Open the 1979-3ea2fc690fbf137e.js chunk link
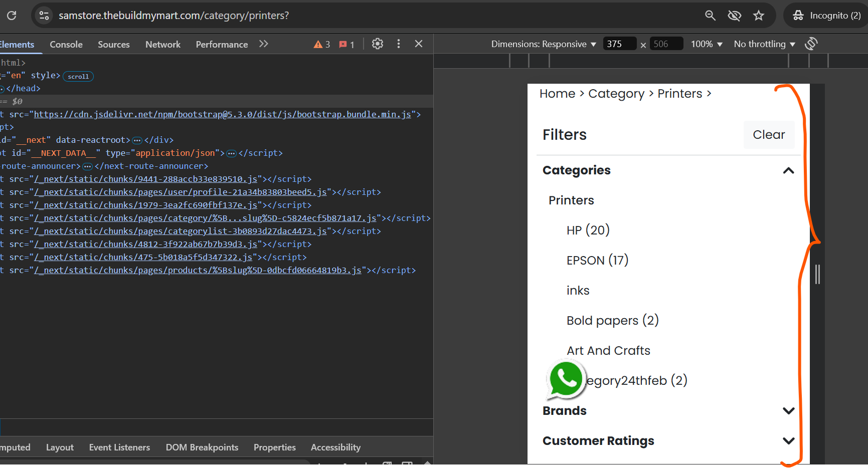Viewport: 868px width, 469px height. point(146,205)
